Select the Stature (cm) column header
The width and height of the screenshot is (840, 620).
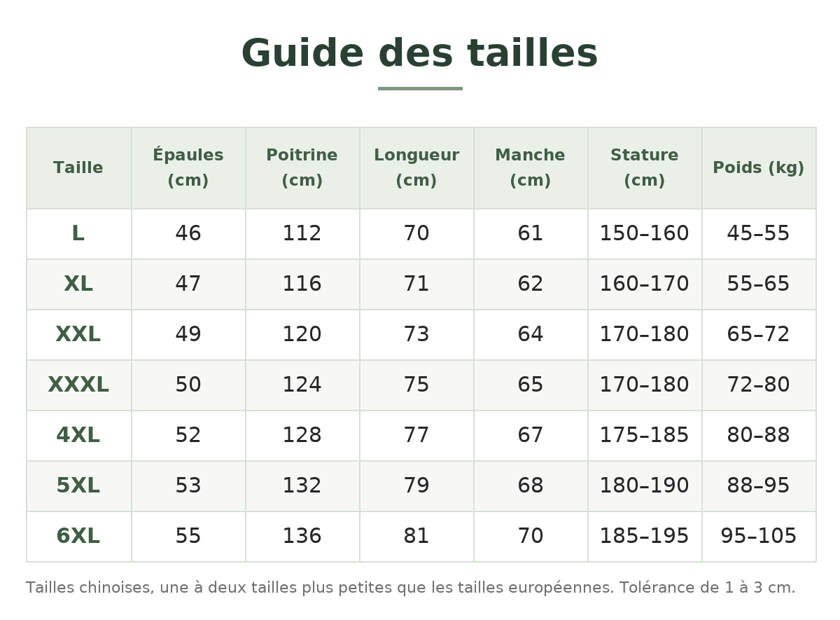(645, 168)
